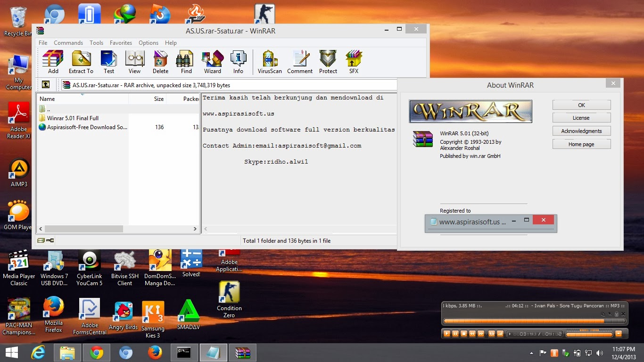Open Internet Explorer from the taskbar
644x362 pixels.
(39, 353)
